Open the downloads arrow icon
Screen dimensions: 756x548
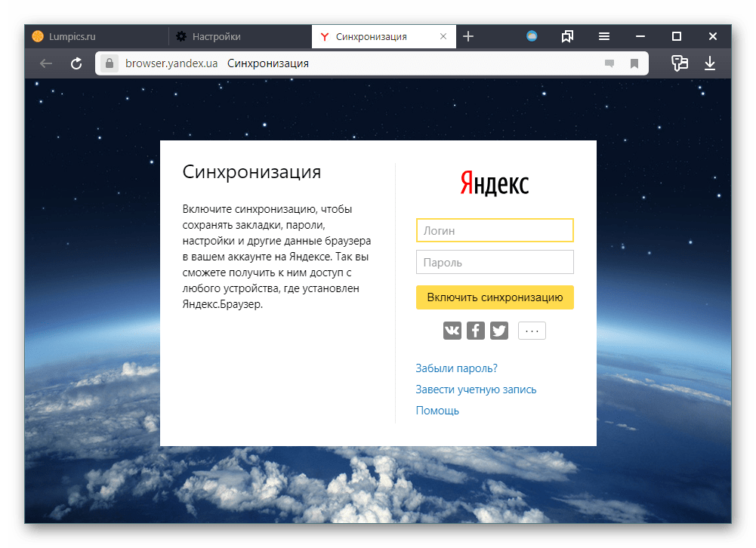coord(710,63)
